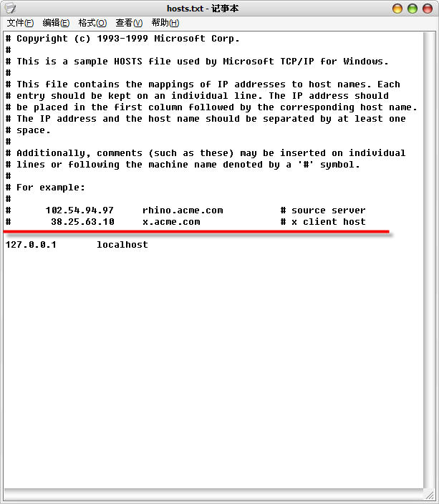Click the orange minimize window button
439x504 pixels.
397,9
